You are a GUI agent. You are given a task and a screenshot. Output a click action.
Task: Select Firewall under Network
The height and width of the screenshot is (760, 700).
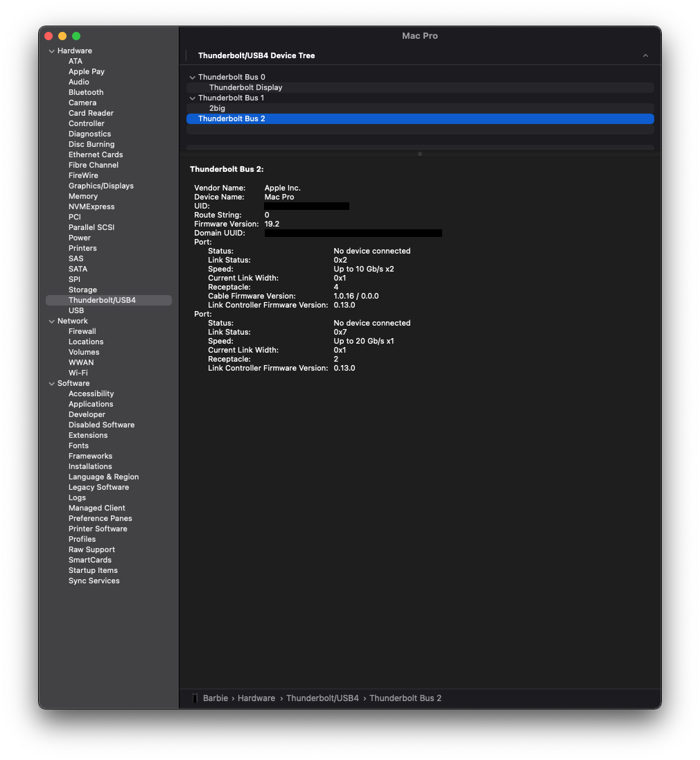point(82,332)
